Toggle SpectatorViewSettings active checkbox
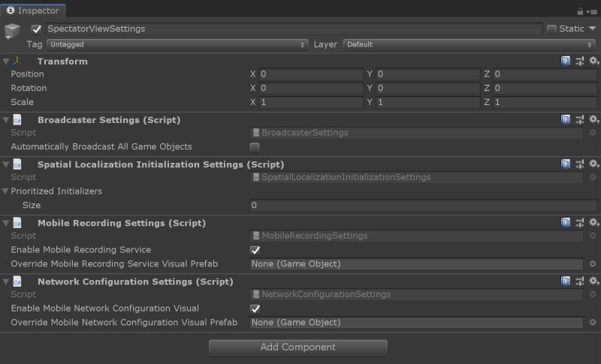The height and width of the screenshot is (364, 601). [36, 29]
